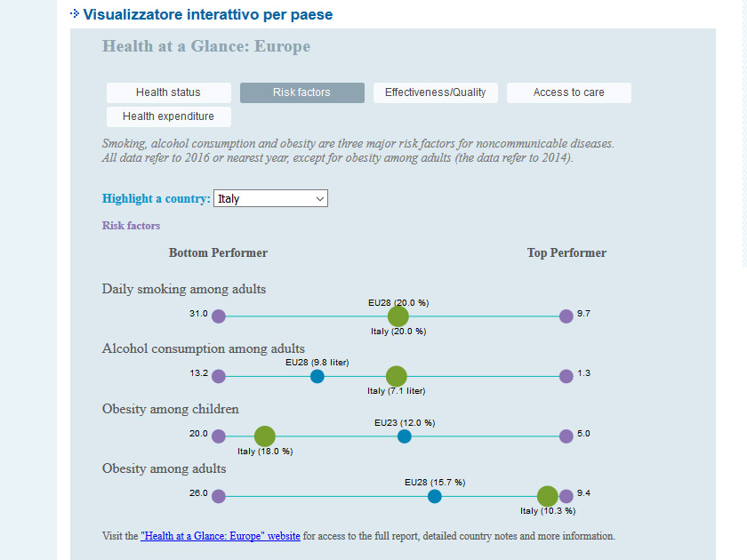The height and width of the screenshot is (560, 747).
Task: Click the green Italy dot on Obesity among adults
Action: [x=548, y=496]
